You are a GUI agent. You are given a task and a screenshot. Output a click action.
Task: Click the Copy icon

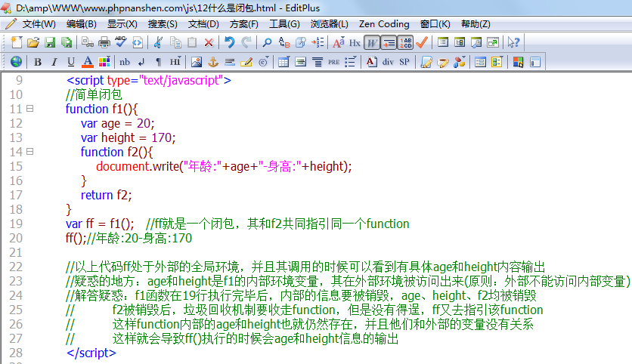pyautogui.click(x=175, y=42)
